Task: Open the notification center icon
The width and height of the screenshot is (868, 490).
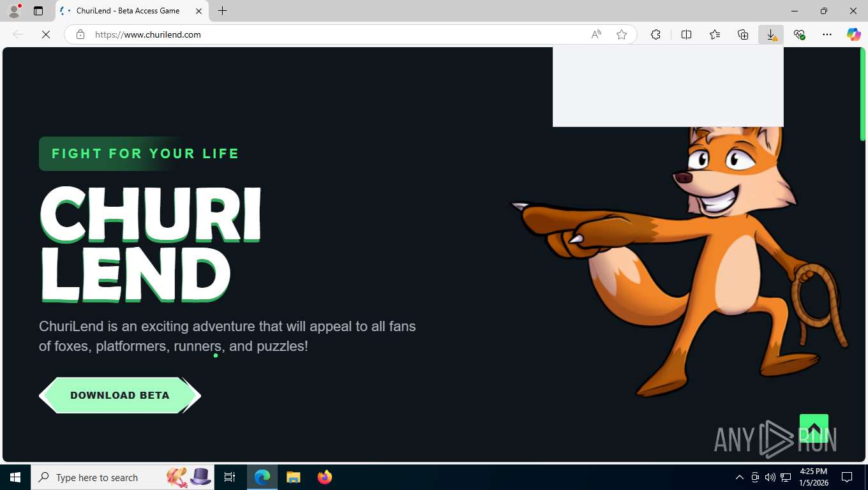Action: pyautogui.click(x=847, y=477)
